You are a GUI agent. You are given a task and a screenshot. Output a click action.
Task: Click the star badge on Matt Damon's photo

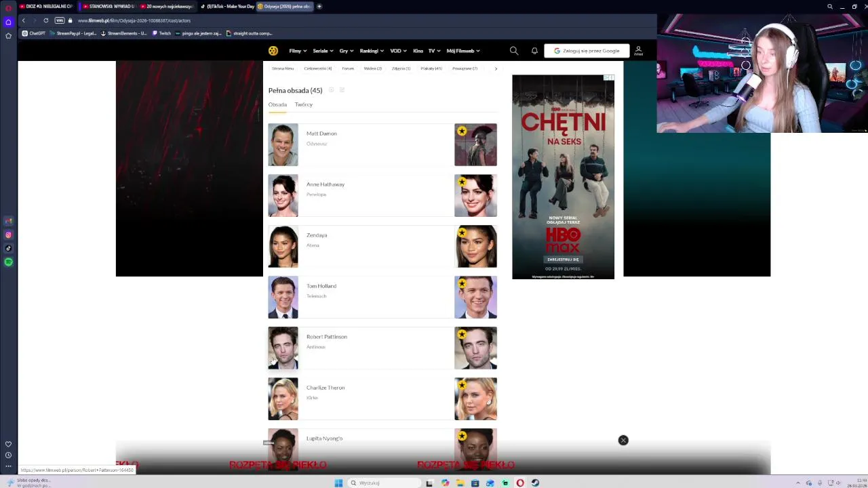(462, 131)
